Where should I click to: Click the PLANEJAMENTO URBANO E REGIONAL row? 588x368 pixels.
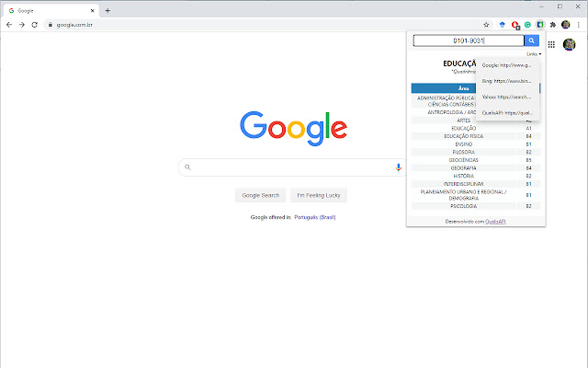pos(476,195)
